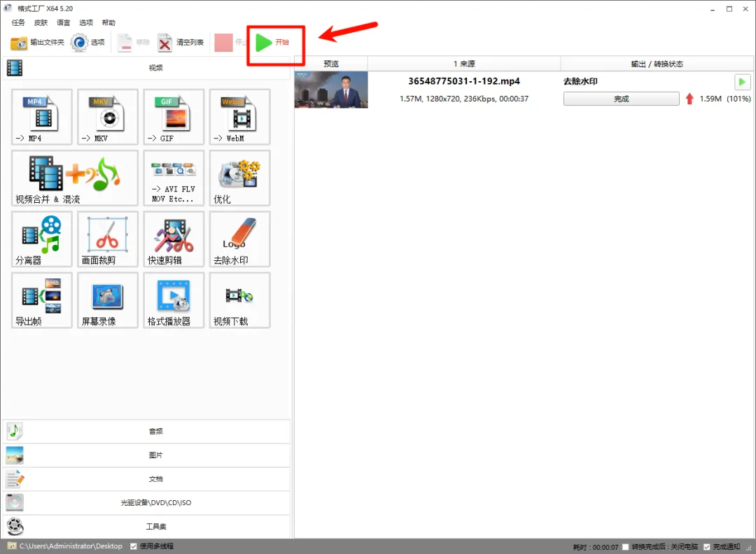Open the 优化 optimize tool
Screen dimensions: 756x554
point(239,178)
